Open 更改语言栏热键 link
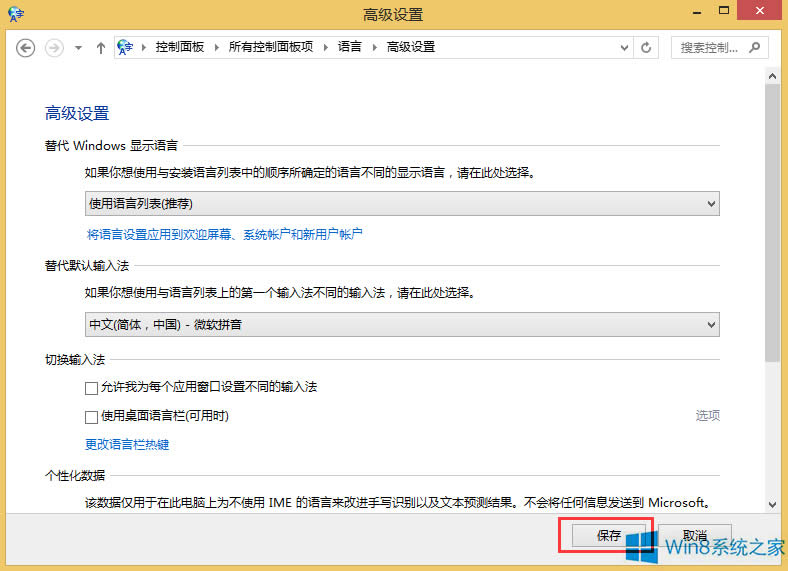Image resolution: width=788 pixels, height=571 pixels. pos(127,445)
